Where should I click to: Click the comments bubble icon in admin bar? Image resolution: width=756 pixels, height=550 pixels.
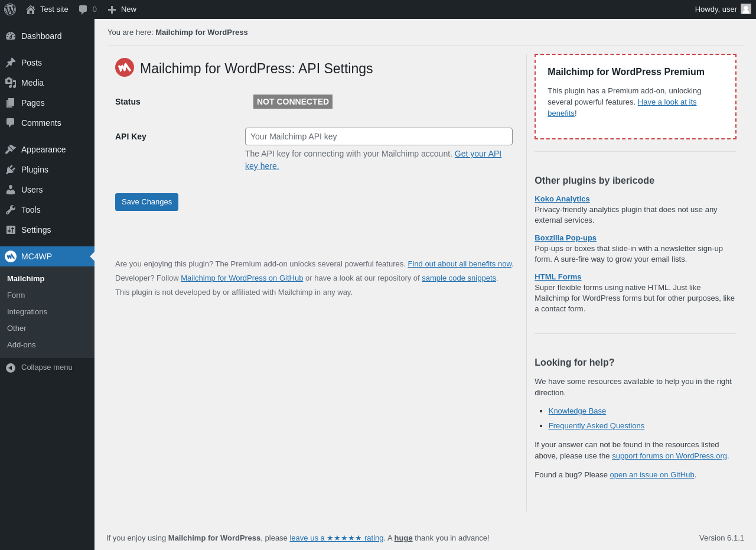(x=83, y=9)
